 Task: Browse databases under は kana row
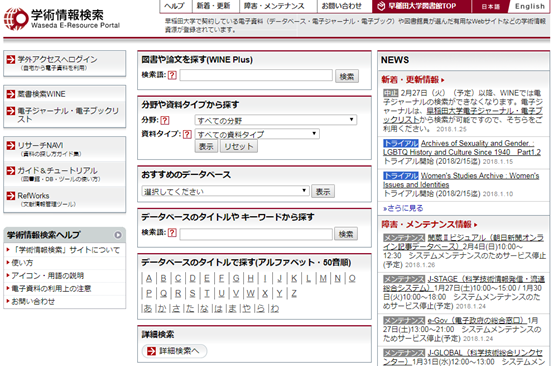pos(218,309)
